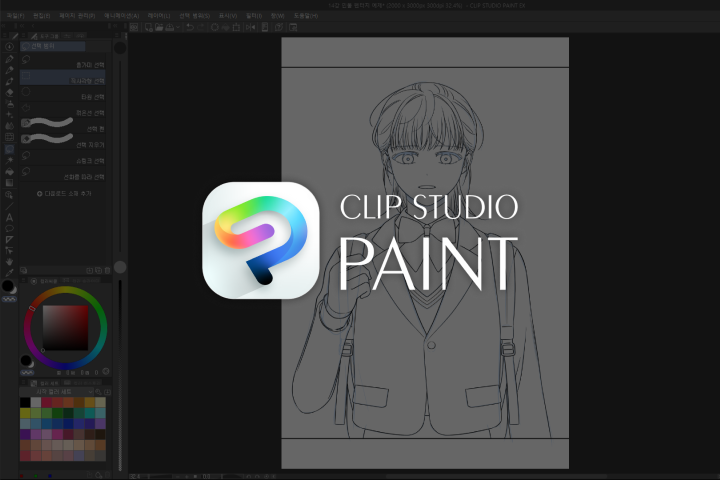The height and width of the screenshot is (480, 720).
Task: Open the 페이지 관리(P) menu
Action: pos(77,16)
